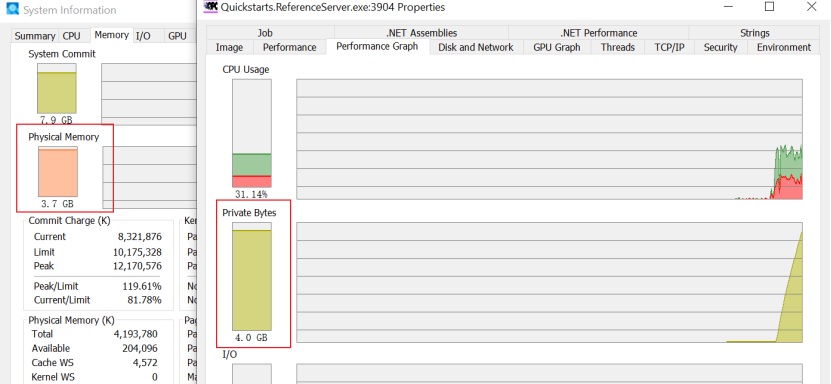831x384 pixels.
Task: Click the Physical Memory orange meter bar
Action: 58,172
